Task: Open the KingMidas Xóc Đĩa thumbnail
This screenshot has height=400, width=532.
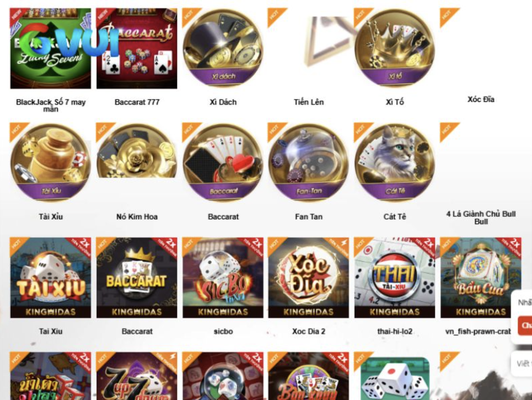Action: 309,278
